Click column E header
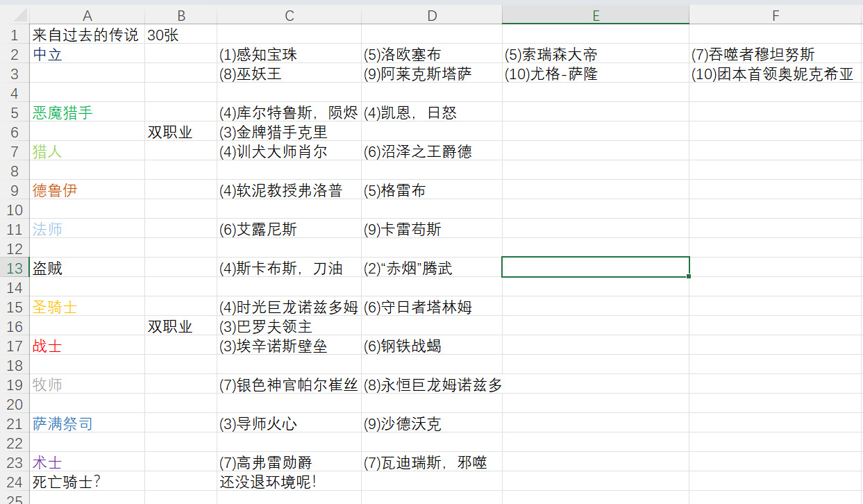Viewport: 863px width, 504px height. click(x=595, y=15)
